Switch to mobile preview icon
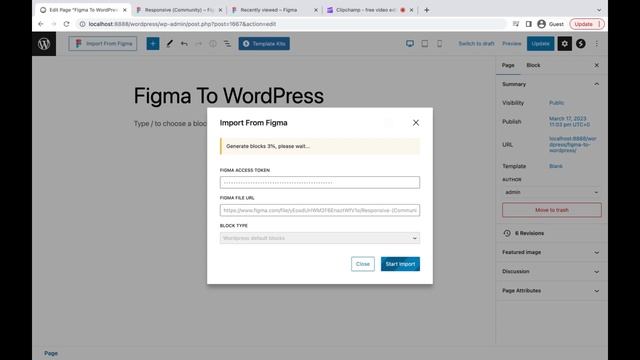 [439, 44]
